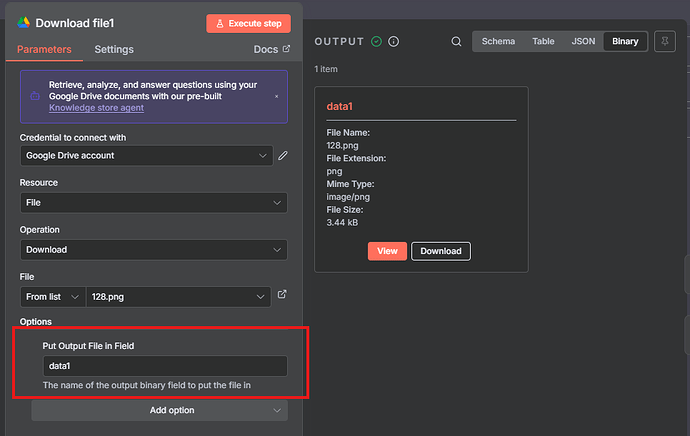This screenshot has width=690, height=436.
Task: Click the green output success checkmark
Action: tap(377, 42)
